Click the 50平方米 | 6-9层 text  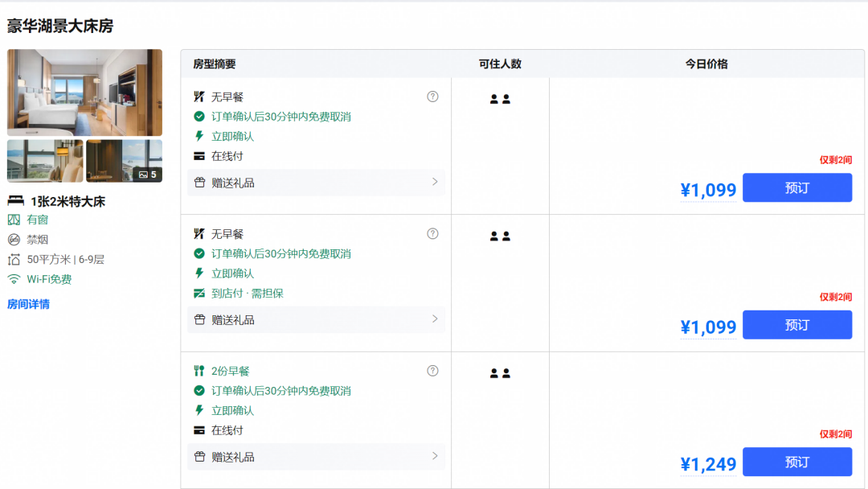coord(65,260)
